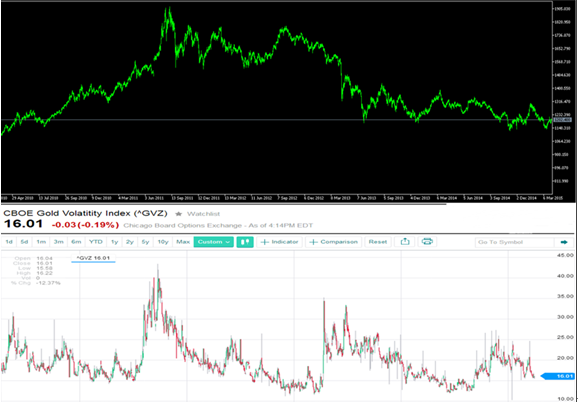578x414 pixels.
Task: Click the go arrow beside symbol field
Action: click(564, 242)
